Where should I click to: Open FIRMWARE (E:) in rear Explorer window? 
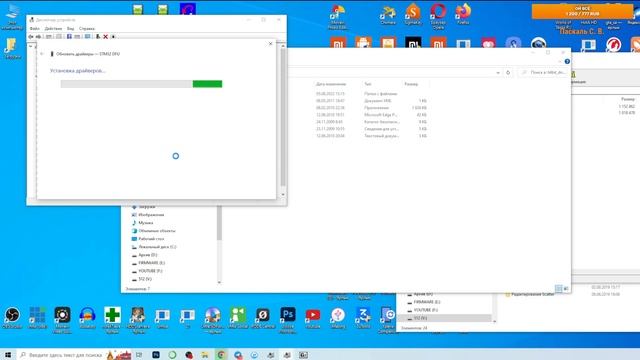[424, 302]
